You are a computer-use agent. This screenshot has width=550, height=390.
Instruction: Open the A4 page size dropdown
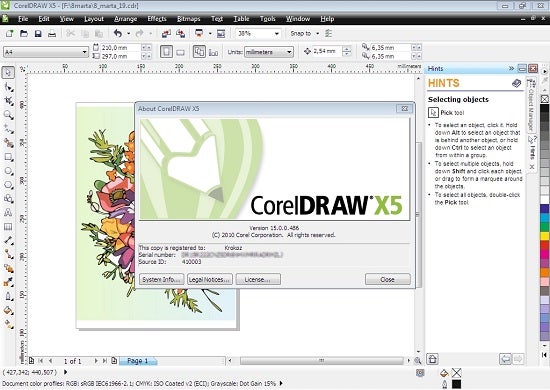tap(84, 52)
